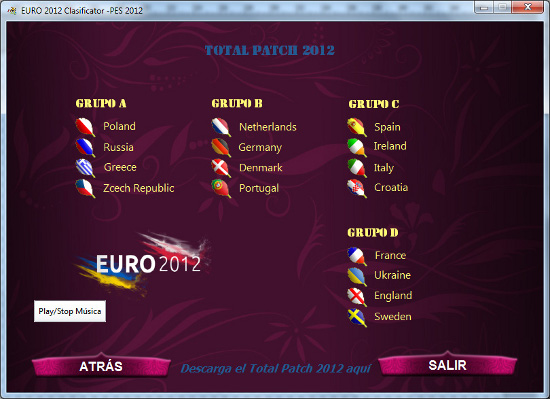Select the France team name

(x=390, y=255)
